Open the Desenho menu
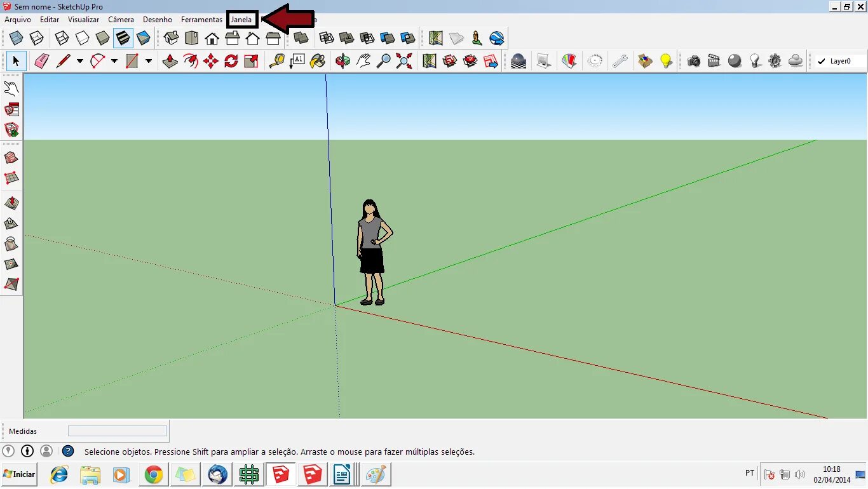The image size is (868, 489). 158,20
